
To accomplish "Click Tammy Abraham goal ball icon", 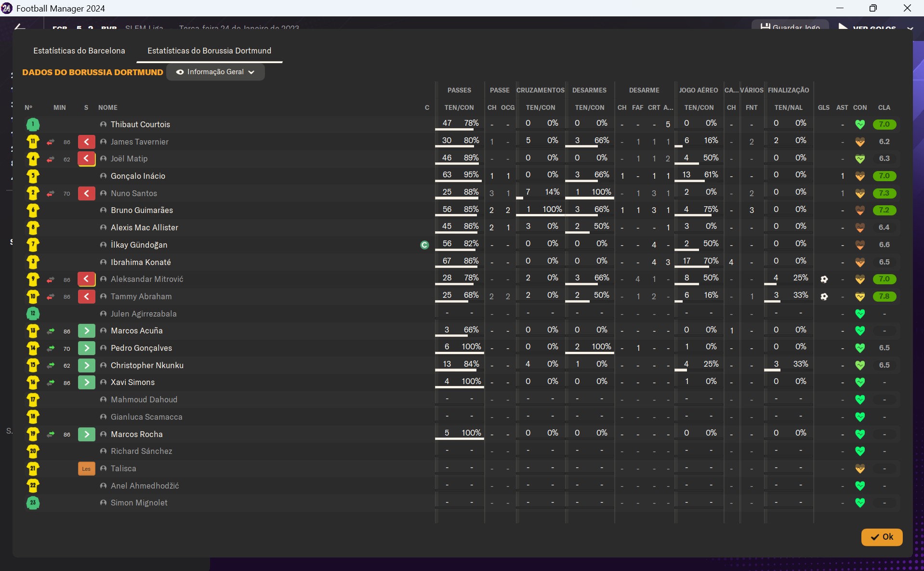I will coord(824,296).
